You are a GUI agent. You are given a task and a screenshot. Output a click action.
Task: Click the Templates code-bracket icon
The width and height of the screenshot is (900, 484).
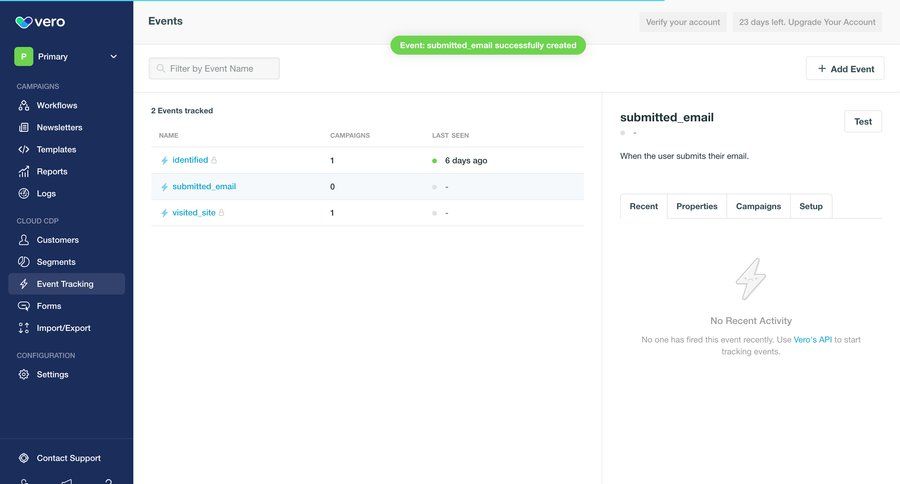point(24,149)
